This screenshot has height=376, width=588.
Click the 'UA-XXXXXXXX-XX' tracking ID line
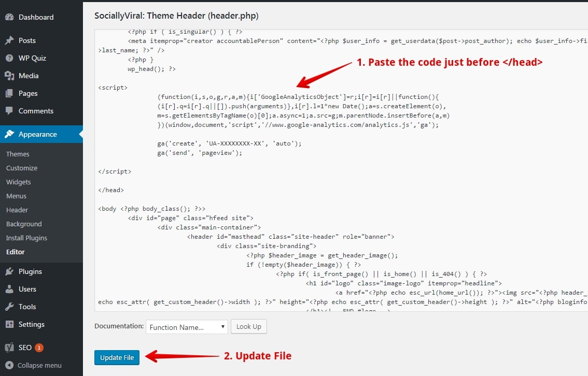tap(229, 143)
